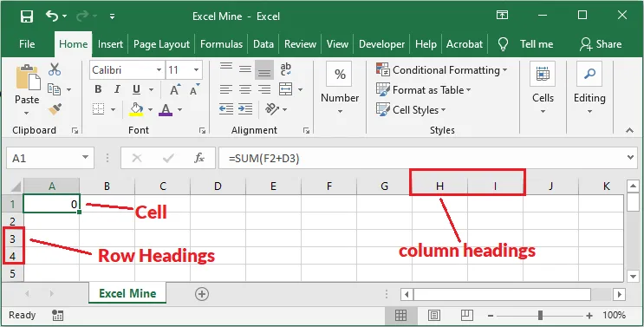Apply the yellow Fill Color

coord(136,109)
